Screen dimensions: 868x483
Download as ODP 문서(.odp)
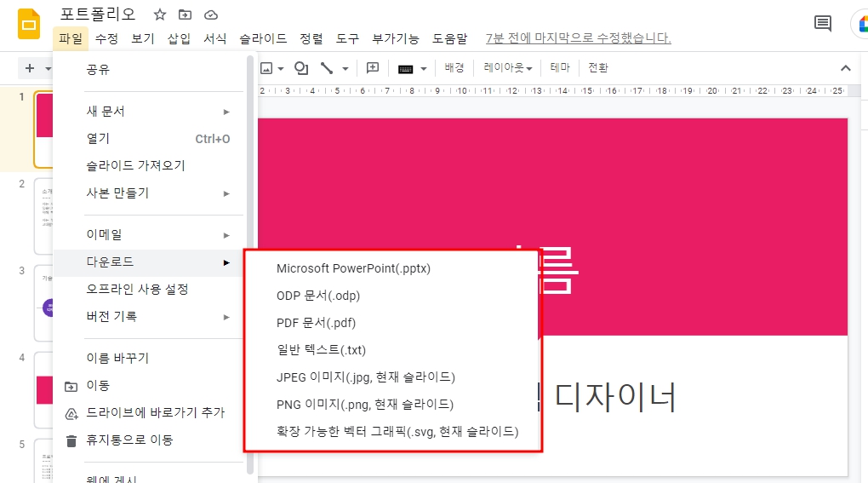point(392,296)
